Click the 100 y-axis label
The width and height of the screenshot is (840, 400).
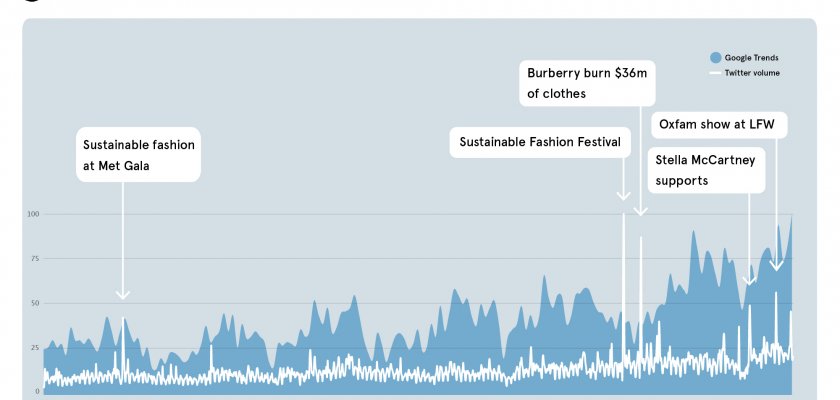(33, 214)
